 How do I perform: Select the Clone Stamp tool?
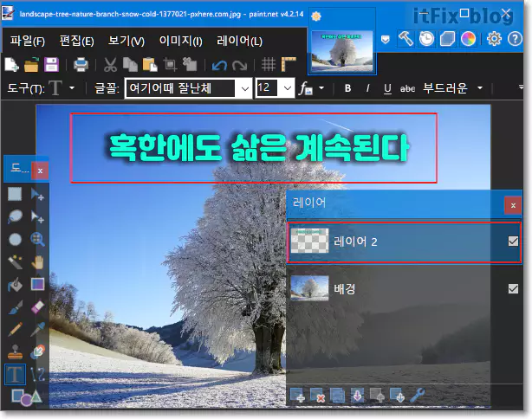pos(15,351)
